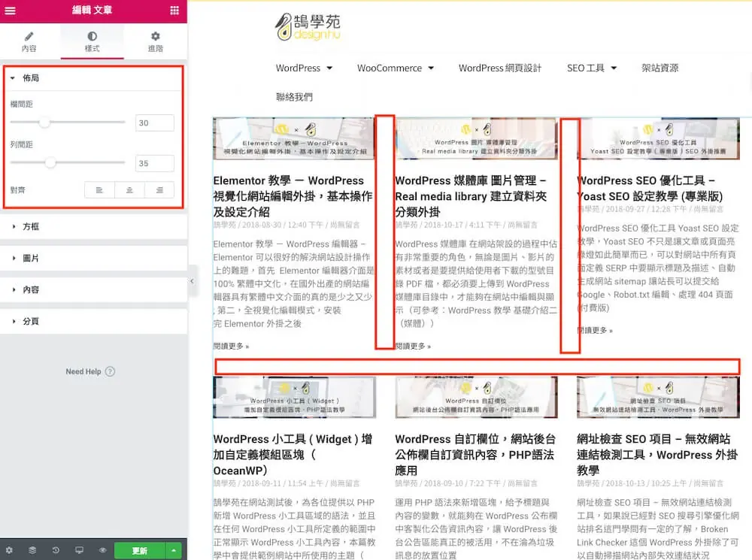Expand the 內容 section
This screenshot has width=752, height=560.
pos(93,289)
